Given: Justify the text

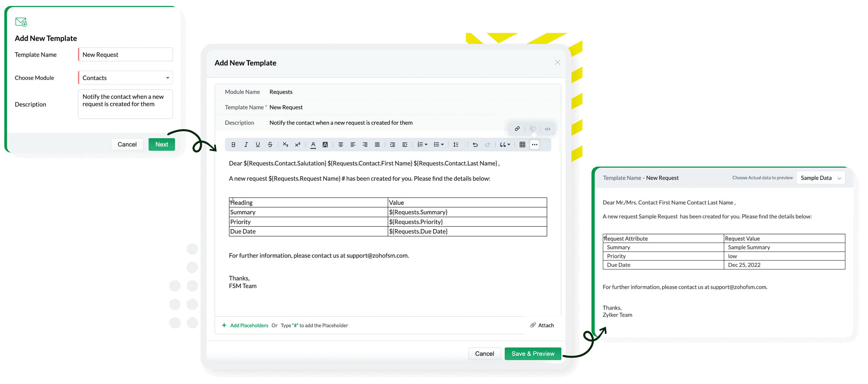Looking at the screenshot, I should pos(377,145).
